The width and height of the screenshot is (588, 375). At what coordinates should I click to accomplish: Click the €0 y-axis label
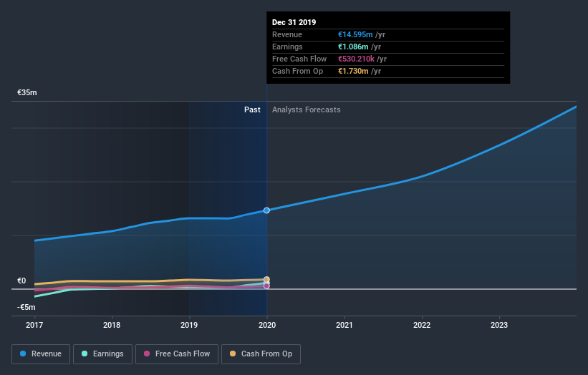click(21, 281)
